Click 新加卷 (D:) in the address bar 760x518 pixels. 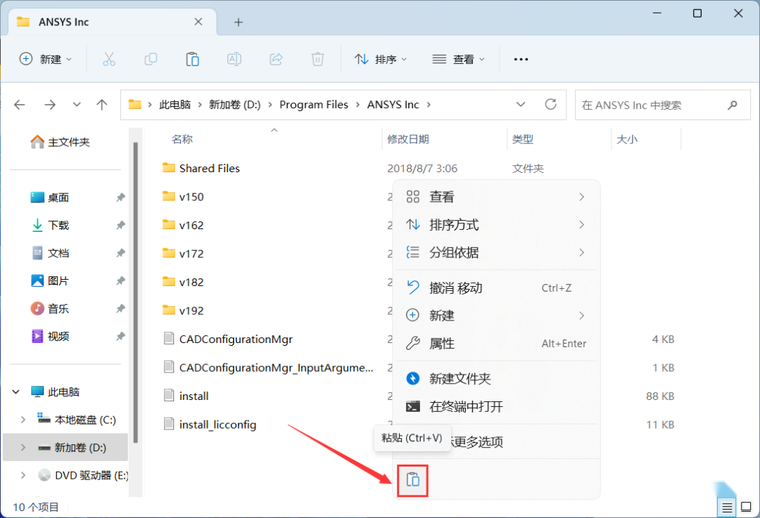[x=235, y=105]
